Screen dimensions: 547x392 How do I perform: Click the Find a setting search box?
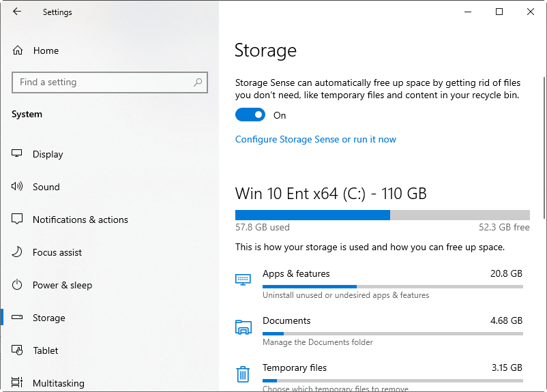(102, 82)
